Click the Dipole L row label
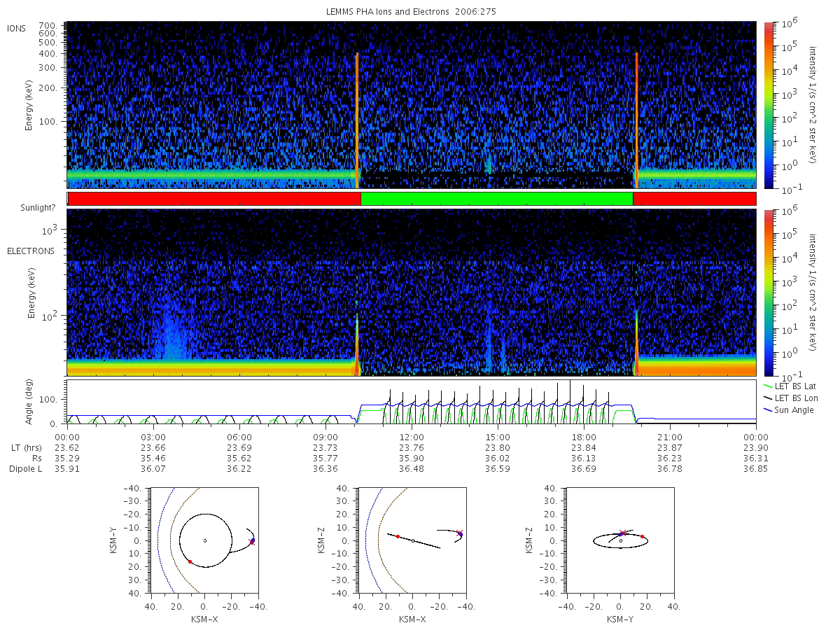 click(x=25, y=468)
